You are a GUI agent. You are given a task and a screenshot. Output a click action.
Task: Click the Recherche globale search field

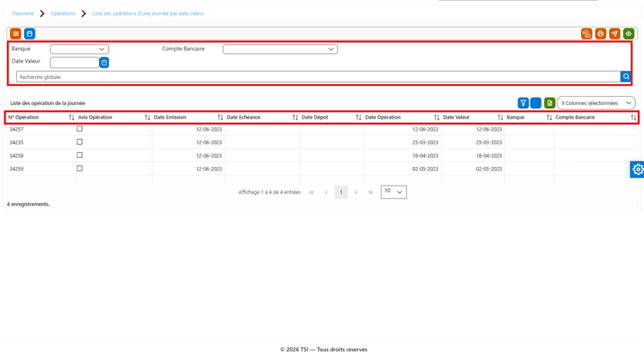coord(318,77)
